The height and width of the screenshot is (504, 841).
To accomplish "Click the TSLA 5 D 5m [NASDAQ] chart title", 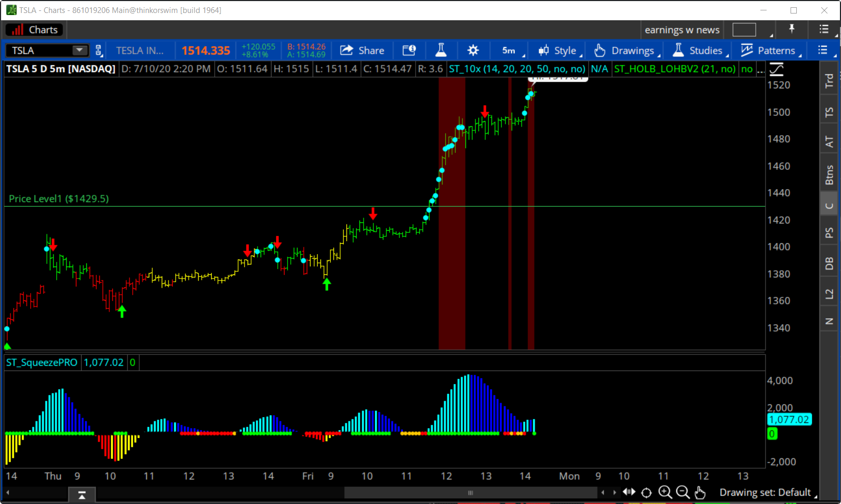I will point(61,69).
